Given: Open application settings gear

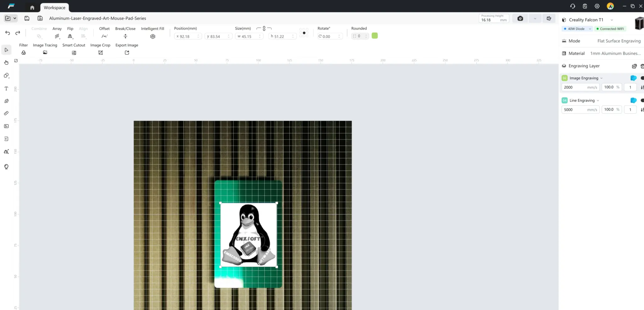Looking at the screenshot, I should point(597,6).
